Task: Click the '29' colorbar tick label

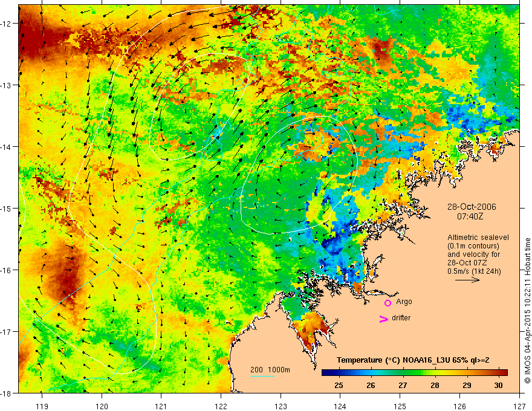Action: click(467, 386)
